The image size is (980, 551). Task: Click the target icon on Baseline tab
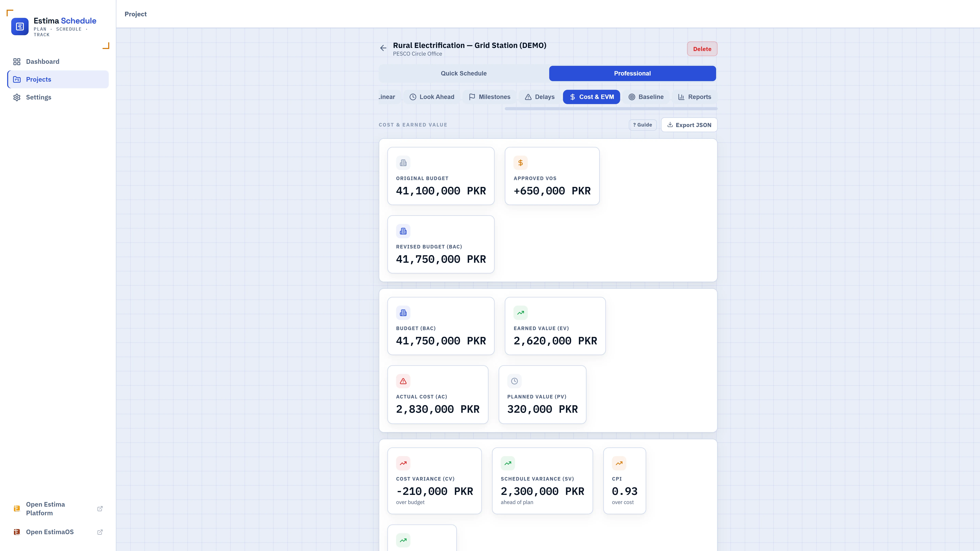click(x=632, y=97)
